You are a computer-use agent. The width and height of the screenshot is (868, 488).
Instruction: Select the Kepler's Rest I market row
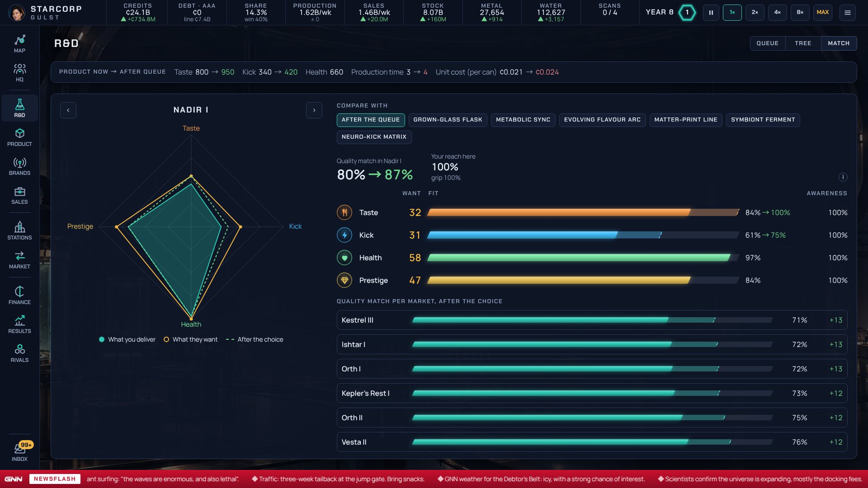(592, 393)
